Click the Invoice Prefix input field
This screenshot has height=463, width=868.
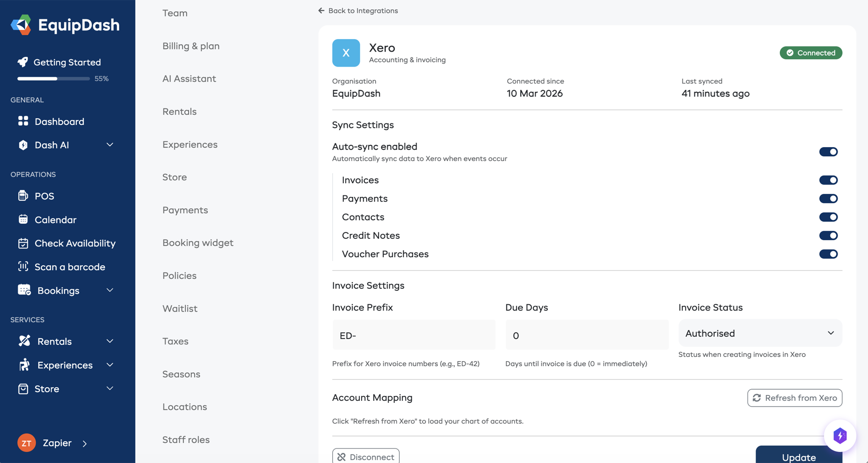pyautogui.click(x=414, y=335)
